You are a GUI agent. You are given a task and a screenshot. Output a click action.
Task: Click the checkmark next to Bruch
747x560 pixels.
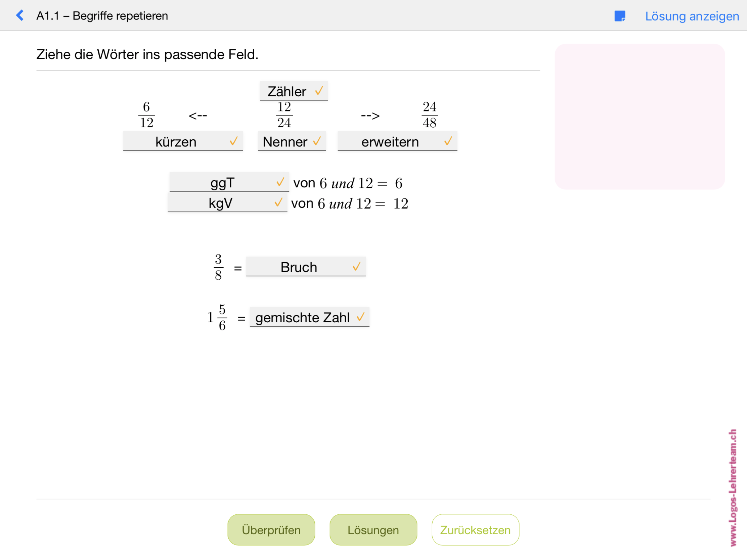coord(356,267)
